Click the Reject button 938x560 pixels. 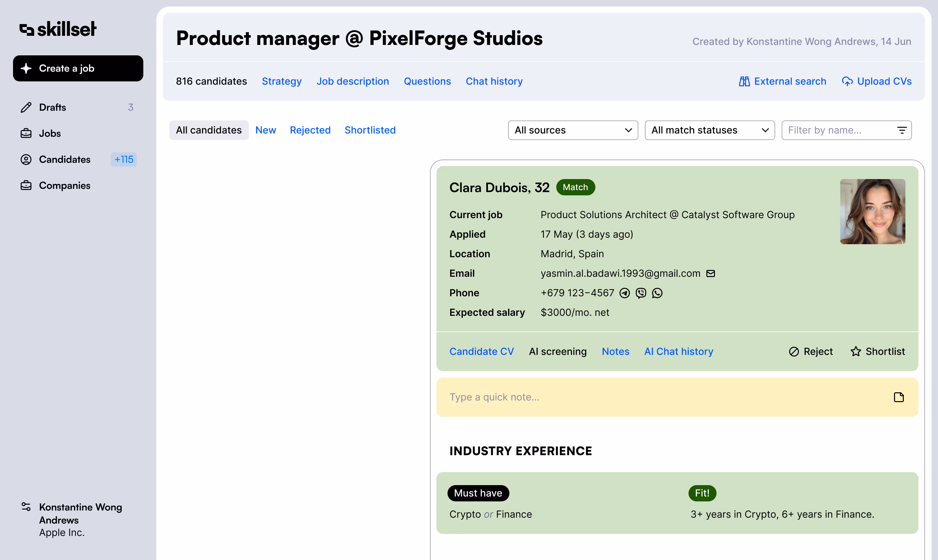[811, 351]
